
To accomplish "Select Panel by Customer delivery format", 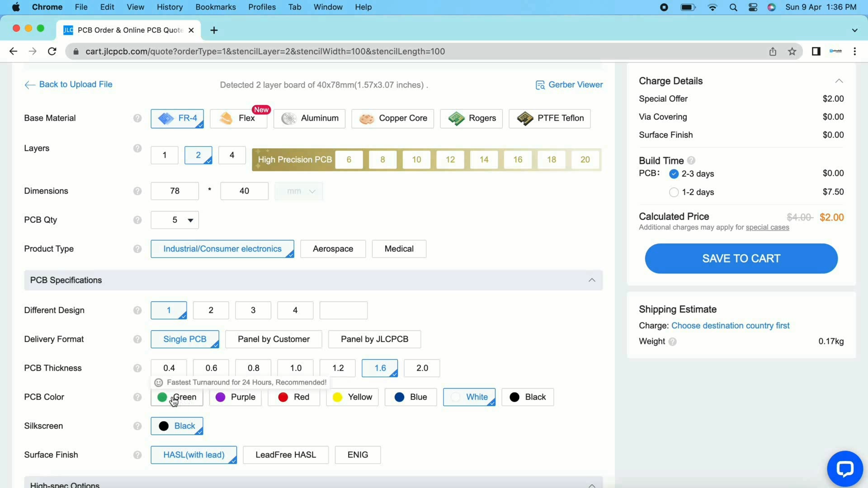I will (274, 339).
